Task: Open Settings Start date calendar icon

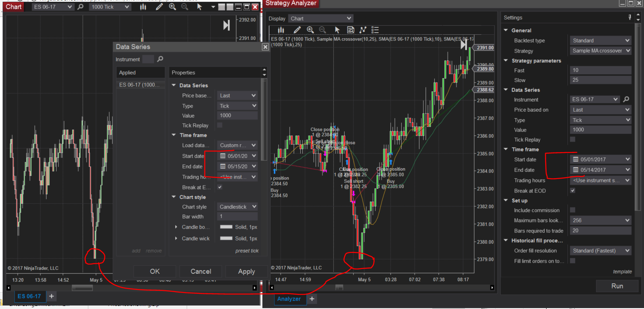Action: click(x=576, y=159)
